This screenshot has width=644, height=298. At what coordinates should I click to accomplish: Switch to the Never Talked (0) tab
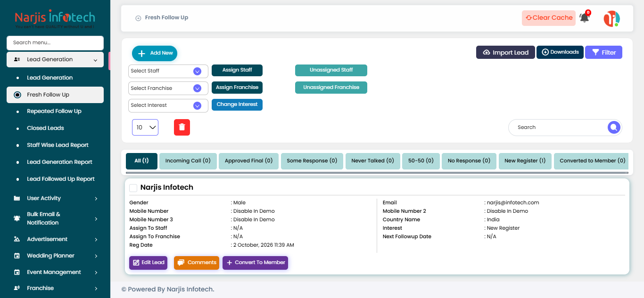(x=373, y=161)
